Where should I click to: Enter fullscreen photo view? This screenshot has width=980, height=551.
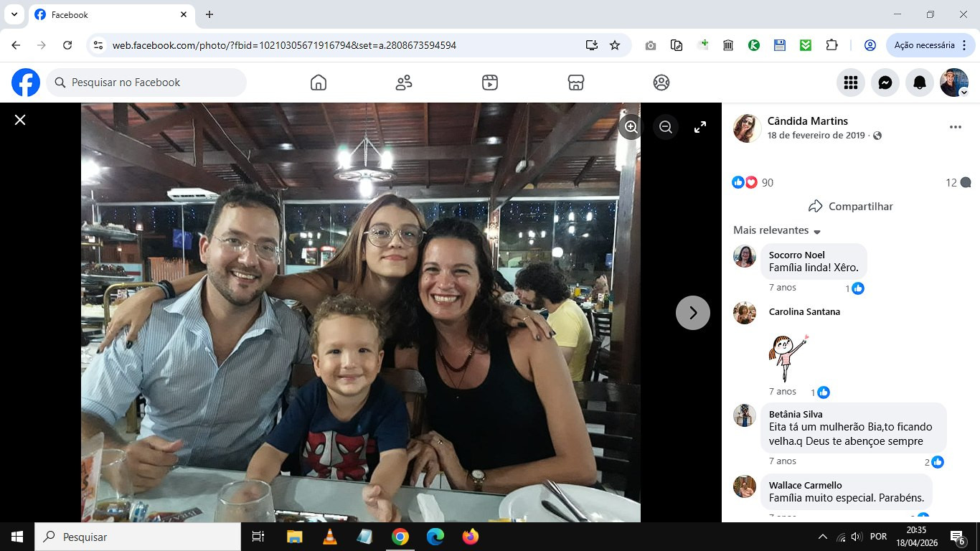[700, 127]
